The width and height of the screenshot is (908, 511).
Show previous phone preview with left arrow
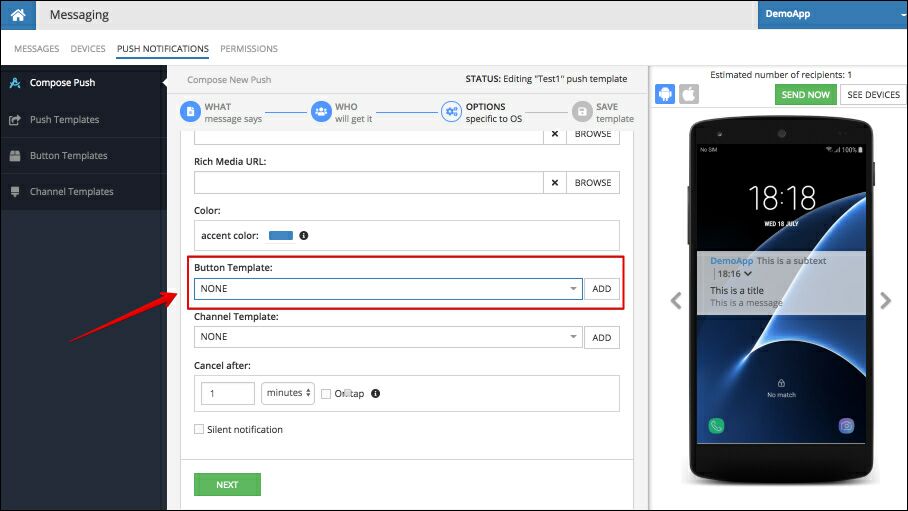[676, 301]
